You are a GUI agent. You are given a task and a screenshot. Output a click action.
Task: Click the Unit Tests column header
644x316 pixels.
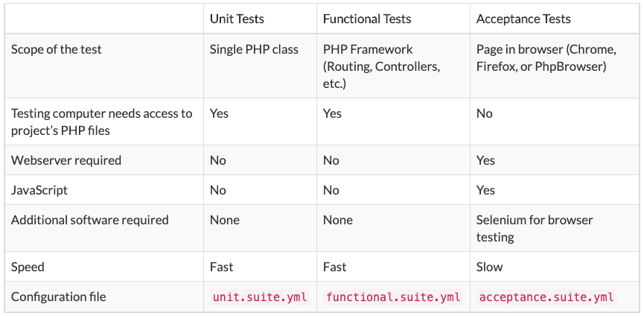[237, 19]
